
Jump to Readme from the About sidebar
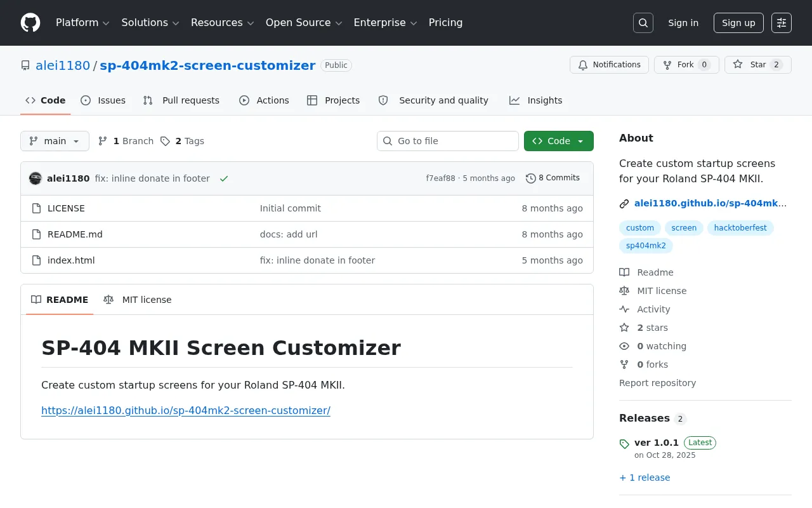pyautogui.click(x=646, y=272)
